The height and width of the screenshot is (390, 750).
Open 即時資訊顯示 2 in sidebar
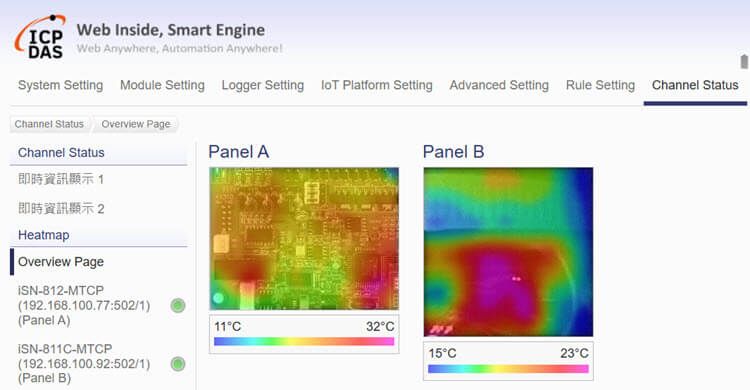click(x=61, y=209)
